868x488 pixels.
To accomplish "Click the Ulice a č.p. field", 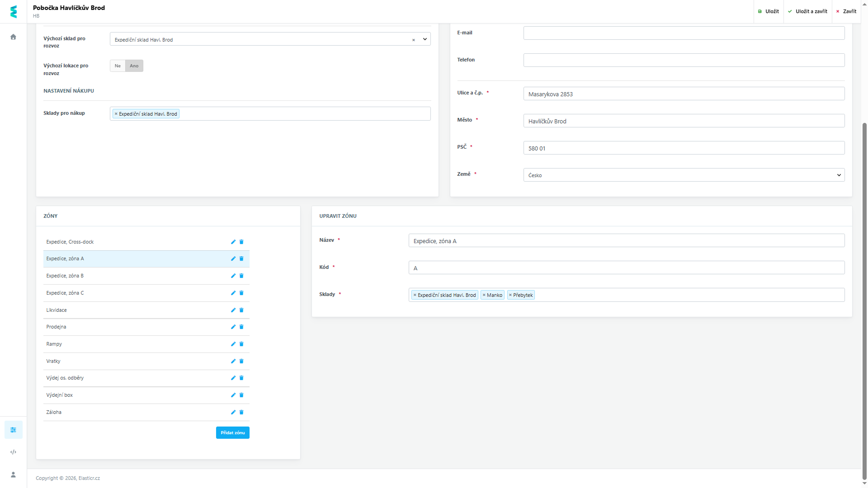I will tap(684, 94).
